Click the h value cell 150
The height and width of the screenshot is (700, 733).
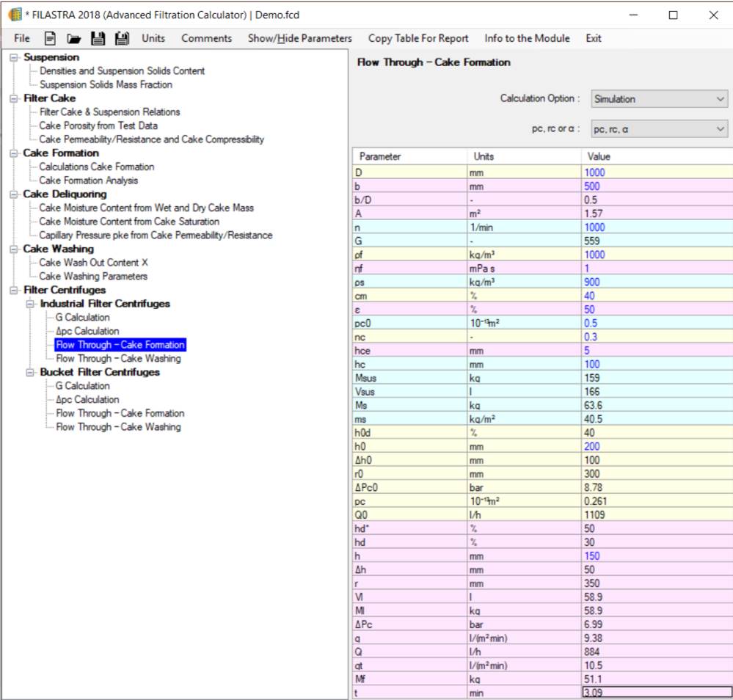pyautogui.click(x=657, y=556)
